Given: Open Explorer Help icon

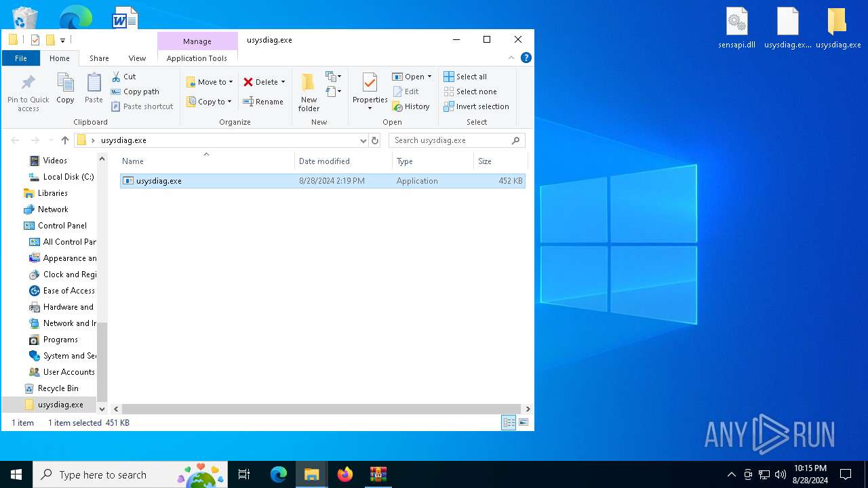Looking at the screenshot, I should [526, 58].
